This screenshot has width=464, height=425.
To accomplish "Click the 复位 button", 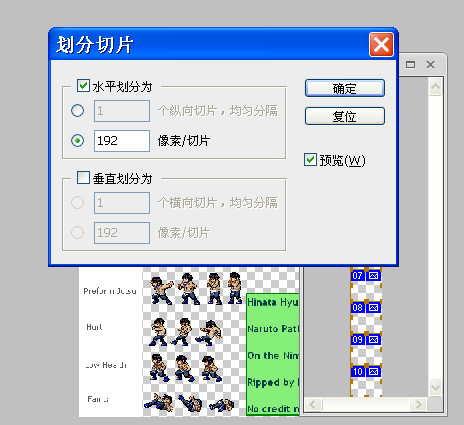I will point(345,116).
